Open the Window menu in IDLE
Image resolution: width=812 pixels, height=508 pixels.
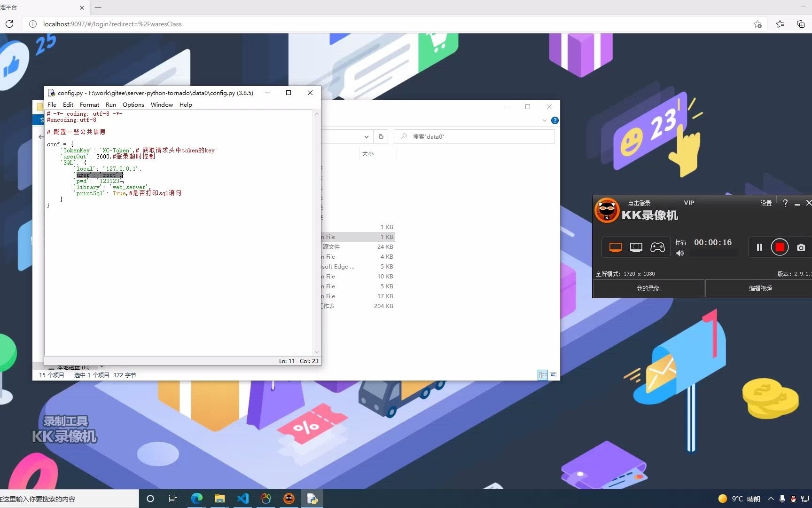tap(162, 105)
